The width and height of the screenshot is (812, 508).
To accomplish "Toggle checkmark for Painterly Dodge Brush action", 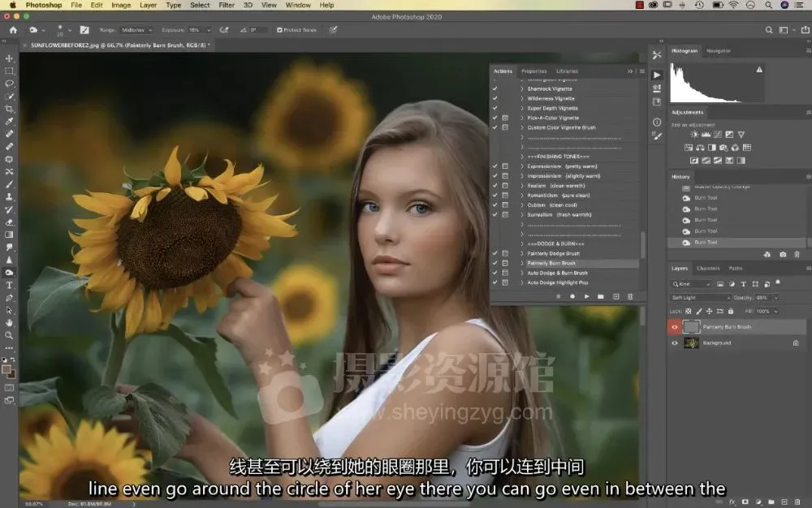I will (x=495, y=253).
